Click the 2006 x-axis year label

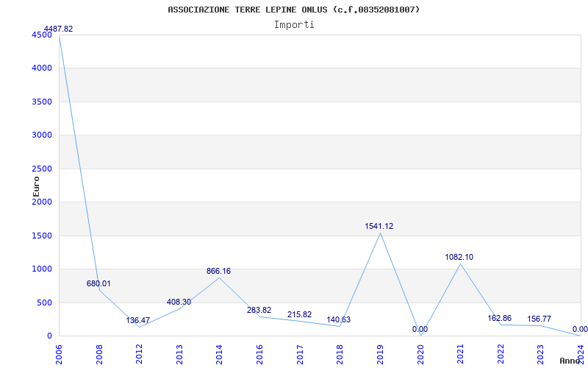(x=59, y=354)
